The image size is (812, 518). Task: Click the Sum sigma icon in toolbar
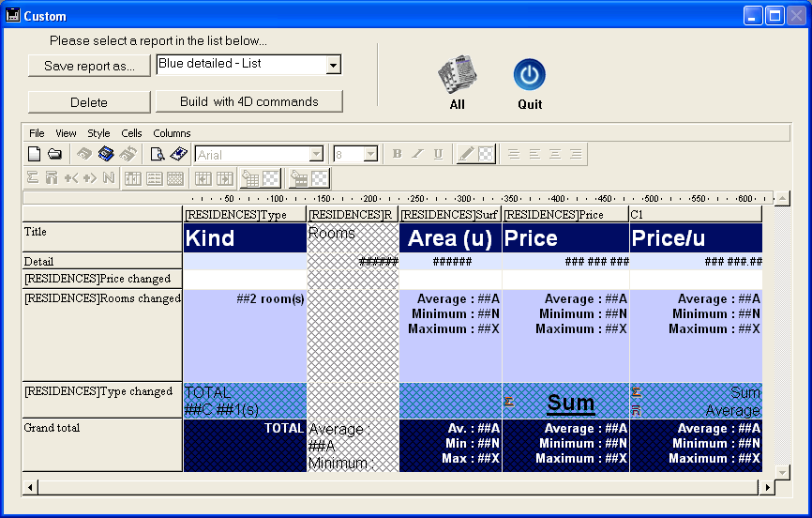[x=33, y=178]
